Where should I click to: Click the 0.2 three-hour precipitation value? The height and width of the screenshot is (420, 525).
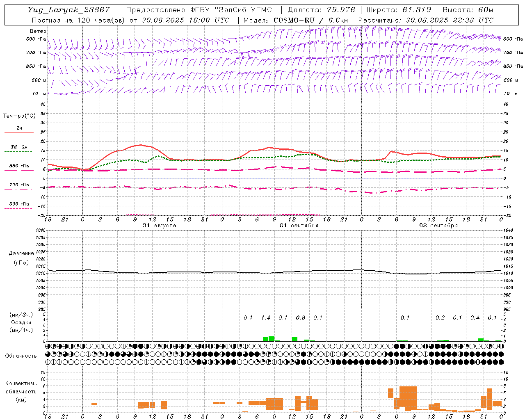coord(440,318)
